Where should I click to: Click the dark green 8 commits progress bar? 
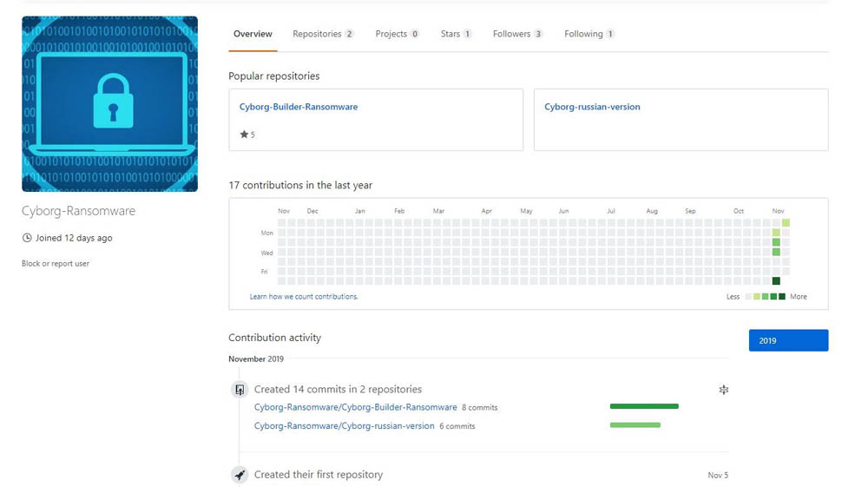point(644,406)
